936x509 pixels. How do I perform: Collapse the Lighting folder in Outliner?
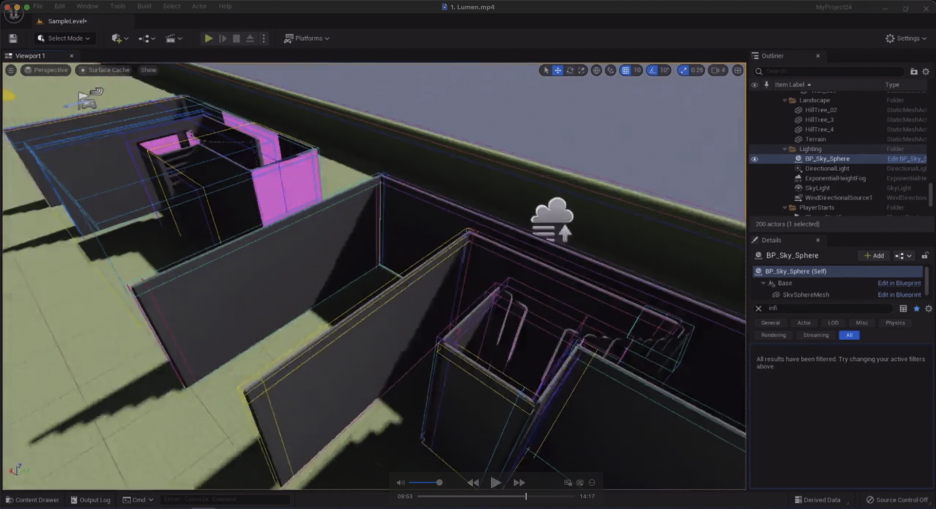click(x=785, y=149)
